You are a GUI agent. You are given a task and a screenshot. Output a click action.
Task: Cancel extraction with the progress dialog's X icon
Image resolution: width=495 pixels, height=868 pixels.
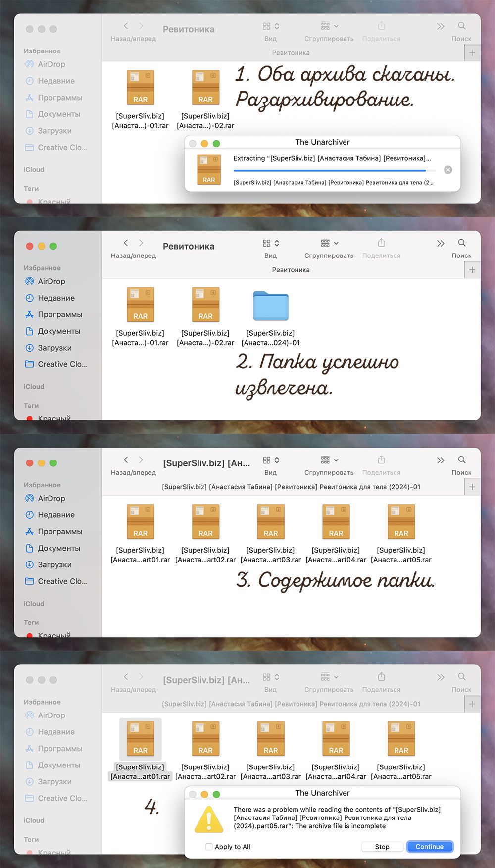point(448,170)
